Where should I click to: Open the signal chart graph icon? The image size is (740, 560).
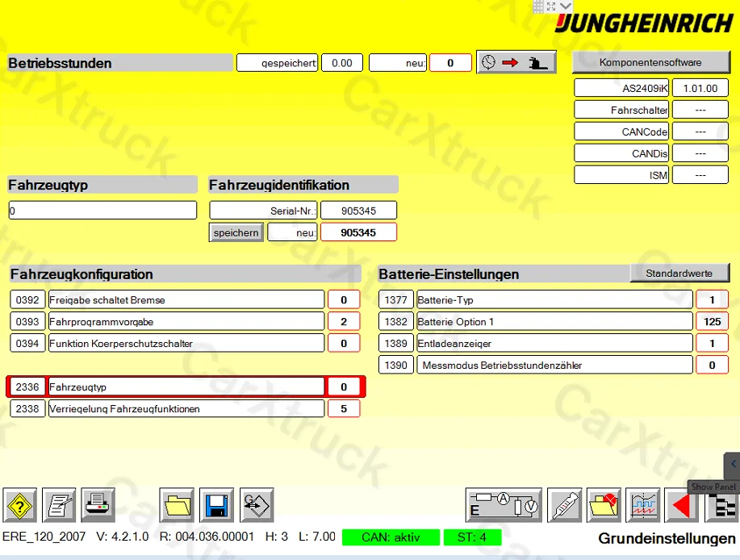tap(643, 505)
